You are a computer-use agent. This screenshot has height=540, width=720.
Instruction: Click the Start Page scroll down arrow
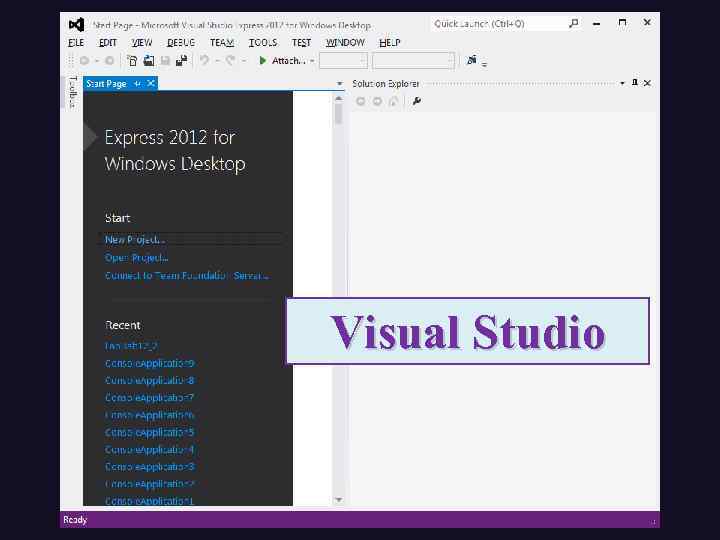339,500
